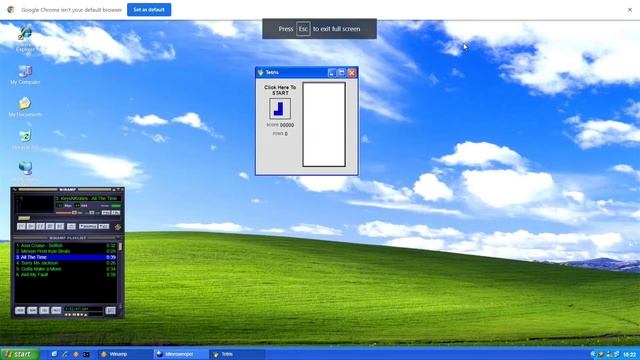Image resolution: width=640 pixels, height=360 pixels.
Task: Click Winamp stop button
Action: pyautogui.click(x=50, y=227)
